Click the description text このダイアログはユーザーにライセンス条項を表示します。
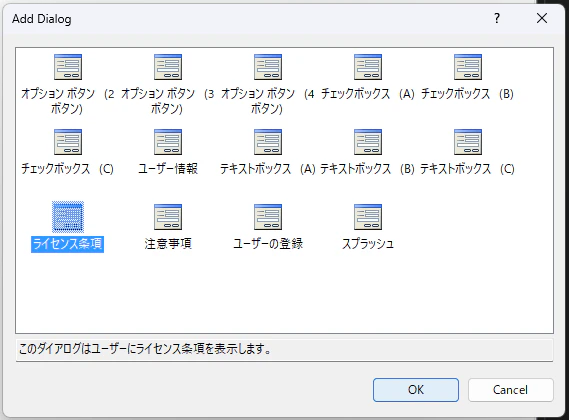569x420 pixels. (x=145, y=349)
